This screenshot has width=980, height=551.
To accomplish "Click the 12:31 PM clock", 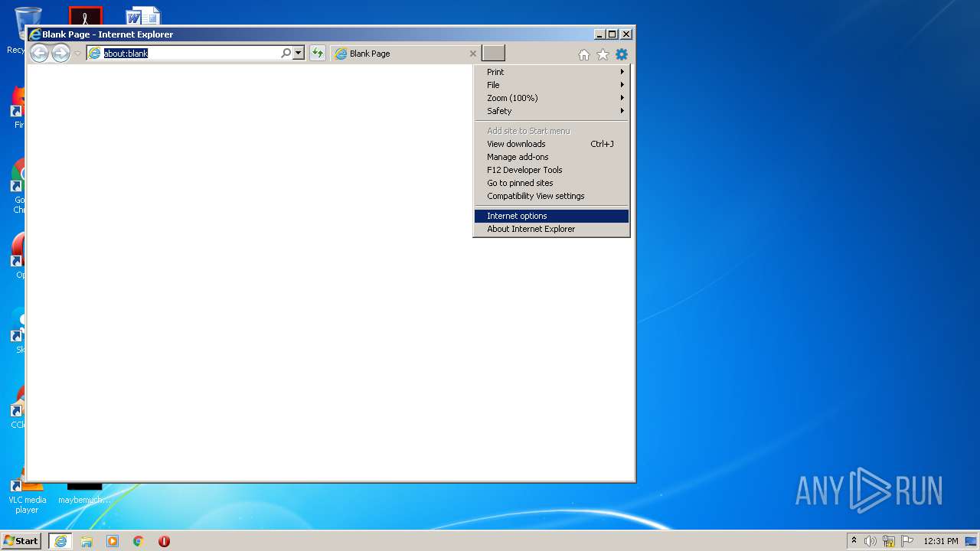I will click(x=941, y=541).
